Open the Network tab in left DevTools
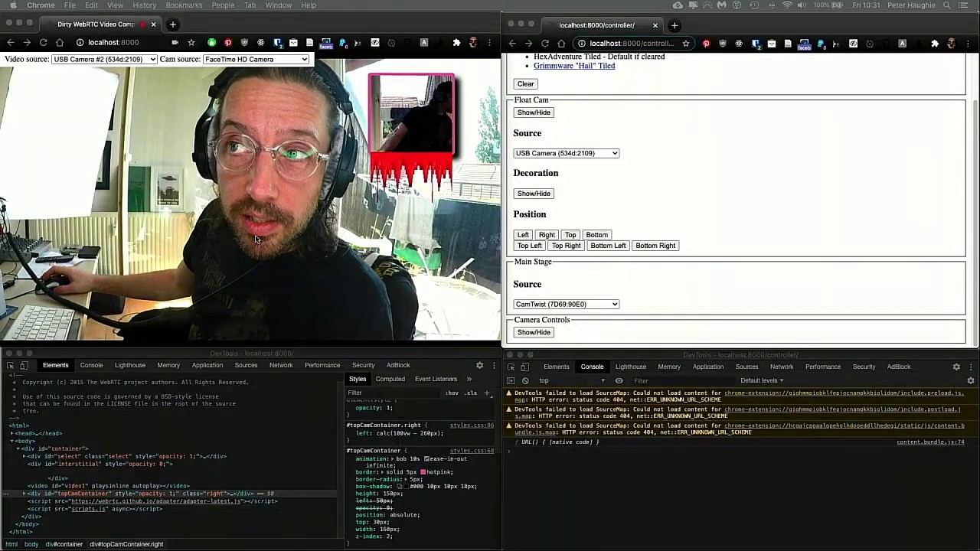The image size is (980, 551). click(x=281, y=365)
